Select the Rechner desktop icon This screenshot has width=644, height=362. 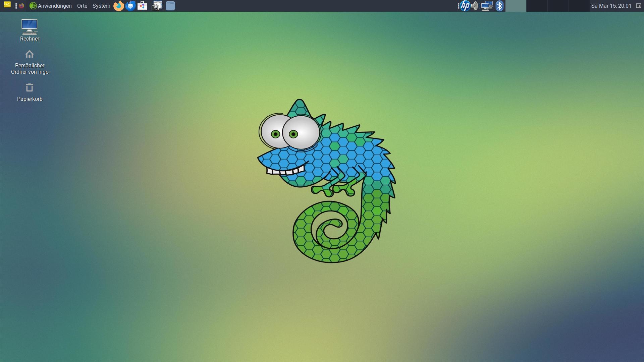[x=30, y=27]
